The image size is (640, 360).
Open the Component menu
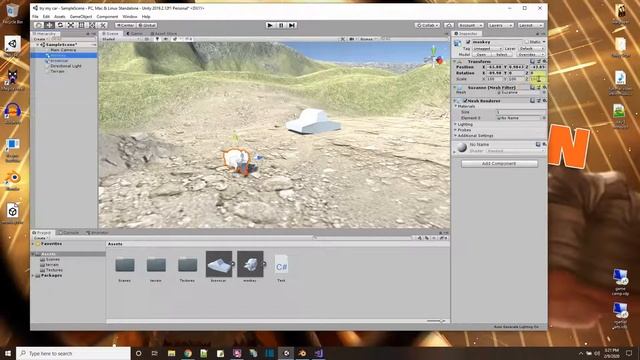point(107,17)
